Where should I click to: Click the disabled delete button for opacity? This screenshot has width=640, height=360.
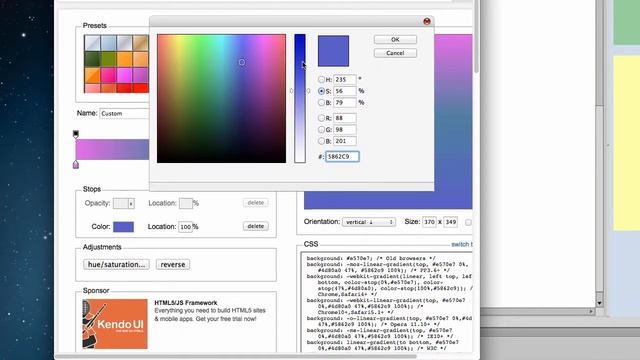pos(256,203)
